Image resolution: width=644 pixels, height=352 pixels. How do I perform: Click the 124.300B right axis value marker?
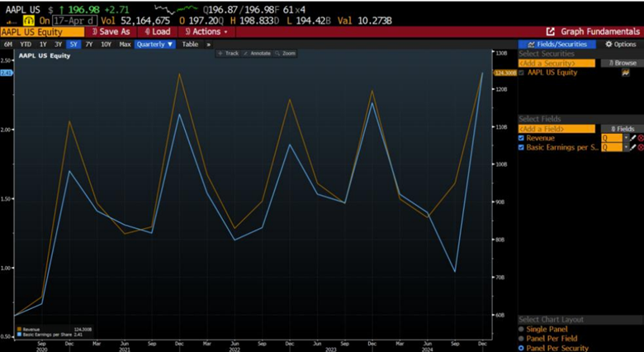click(x=504, y=74)
